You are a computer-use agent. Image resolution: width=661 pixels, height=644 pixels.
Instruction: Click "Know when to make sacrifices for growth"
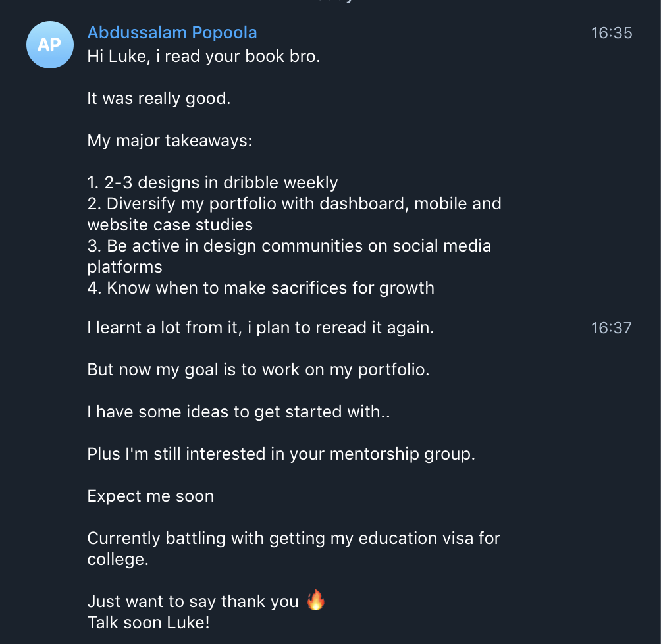(x=261, y=288)
